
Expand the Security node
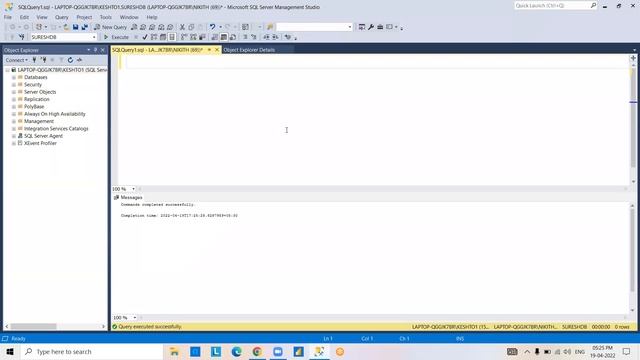(x=14, y=84)
